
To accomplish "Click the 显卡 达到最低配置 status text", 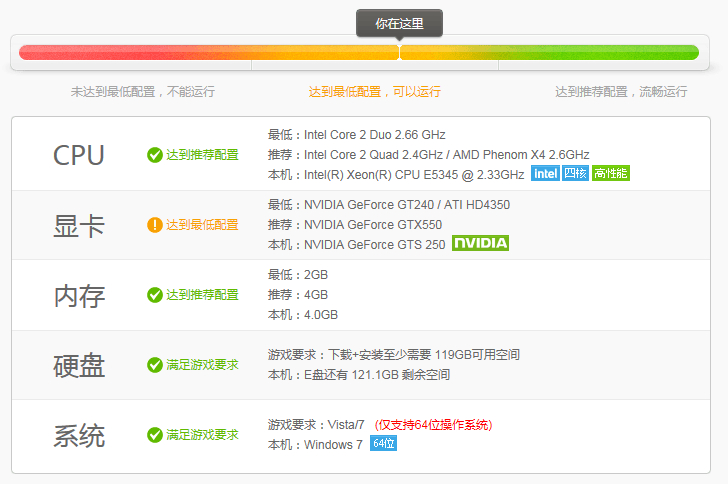I will pos(202,225).
